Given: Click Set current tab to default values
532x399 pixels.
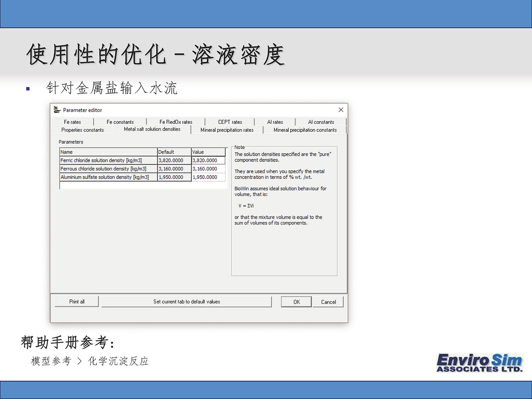Looking at the screenshot, I should click(x=187, y=302).
